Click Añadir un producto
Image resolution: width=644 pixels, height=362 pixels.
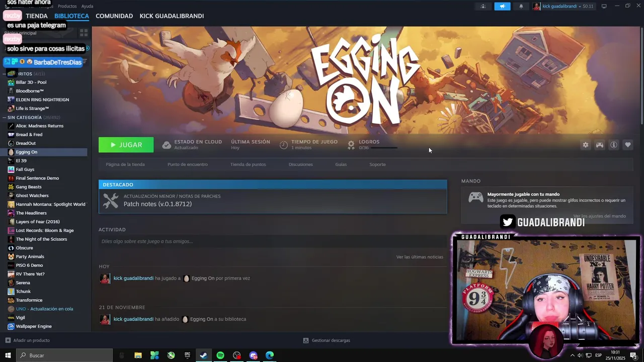tap(31, 340)
